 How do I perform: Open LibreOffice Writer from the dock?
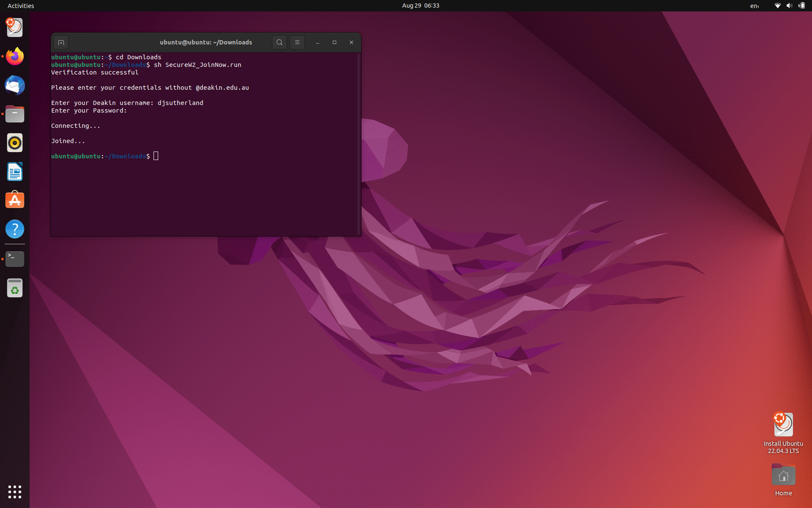point(15,171)
